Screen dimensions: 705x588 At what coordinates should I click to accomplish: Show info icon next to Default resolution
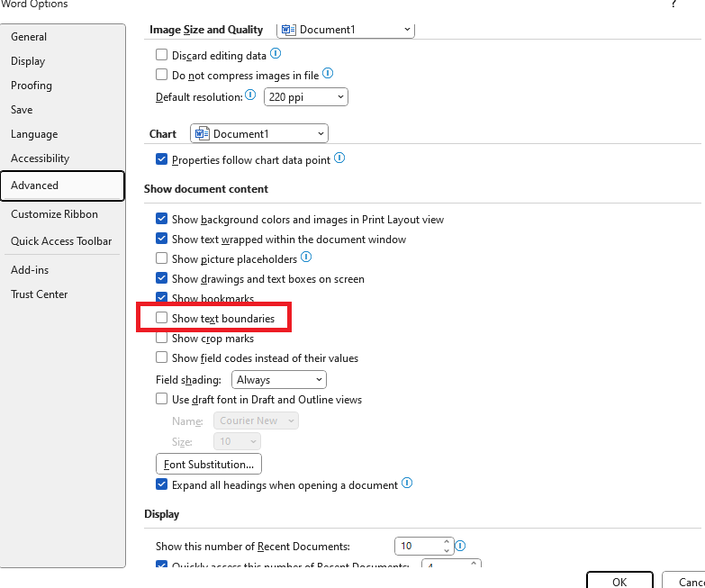click(x=250, y=95)
